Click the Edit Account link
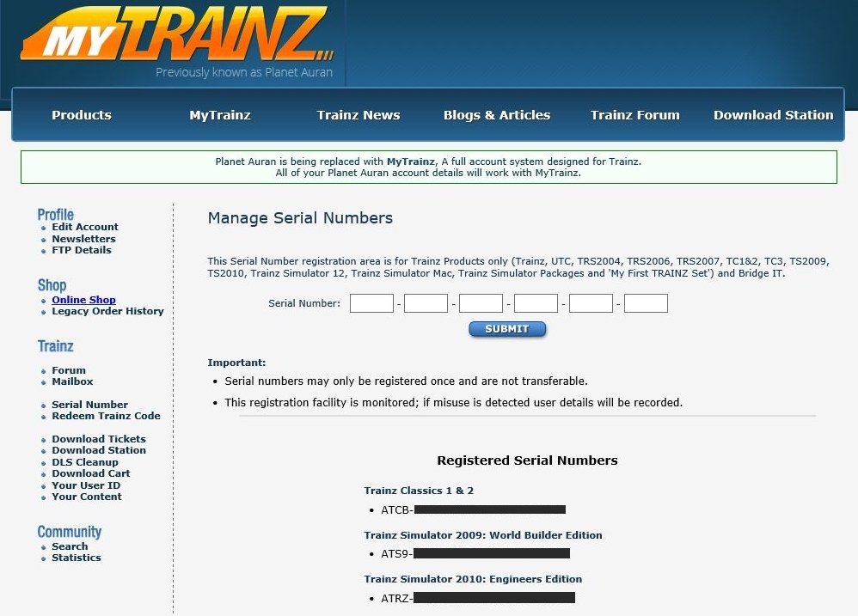 point(85,227)
